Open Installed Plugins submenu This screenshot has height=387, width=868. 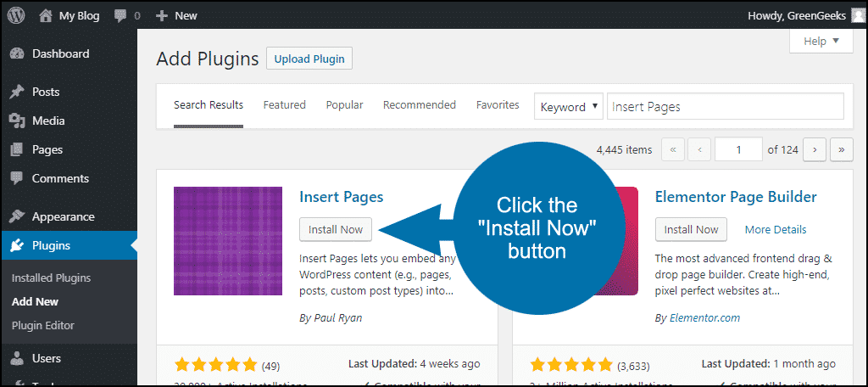click(x=51, y=278)
